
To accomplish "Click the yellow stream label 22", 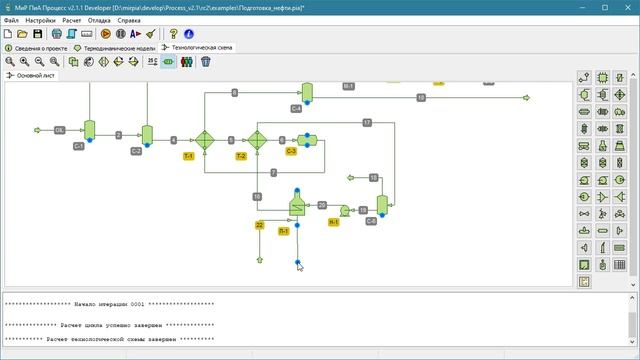I will click(x=260, y=225).
